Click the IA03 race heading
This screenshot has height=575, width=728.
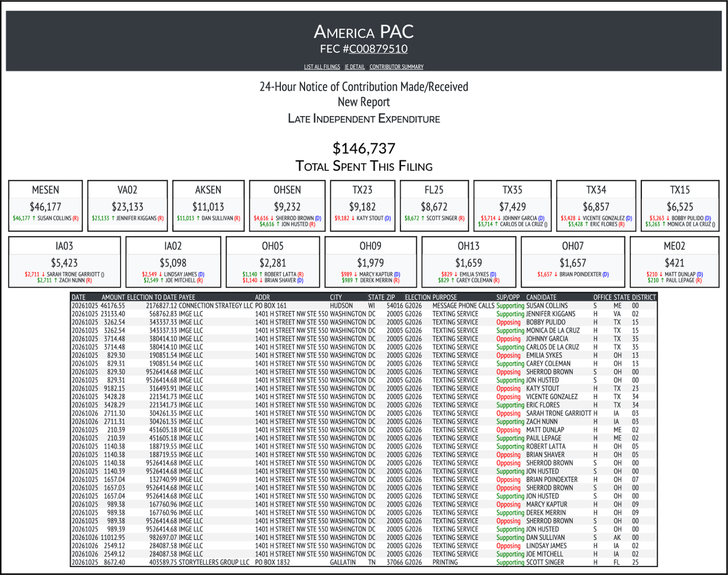[64, 247]
